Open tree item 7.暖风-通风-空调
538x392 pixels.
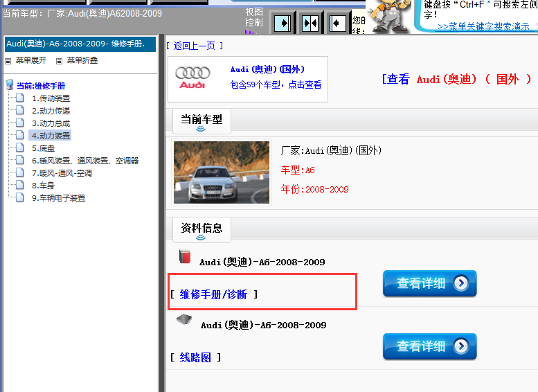tap(62, 173)
